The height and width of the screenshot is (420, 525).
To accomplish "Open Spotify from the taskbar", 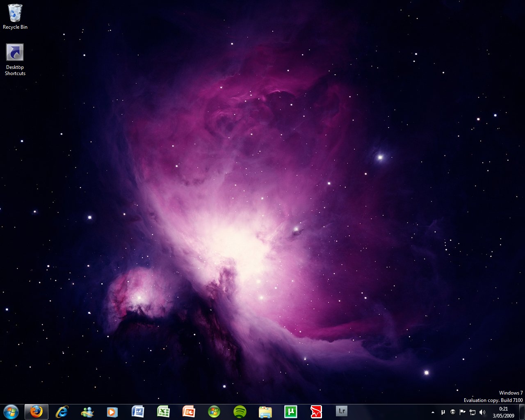I will click(x=240, y=411).
